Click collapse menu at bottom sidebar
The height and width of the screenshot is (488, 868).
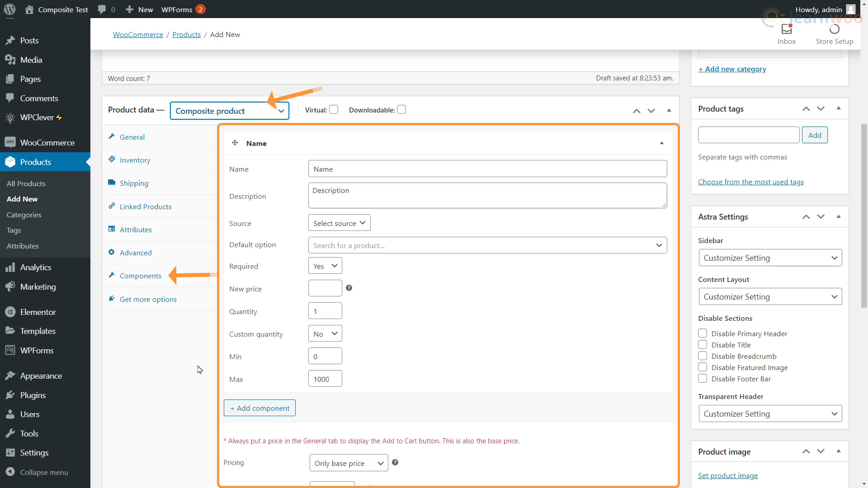click(x=43, y=472)
